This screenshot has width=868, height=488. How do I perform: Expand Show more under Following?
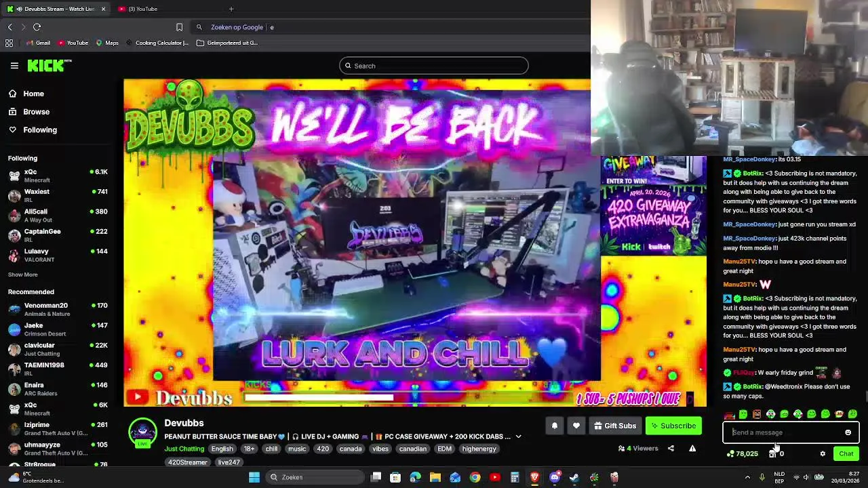pyautogui.click(x=22, y=274)
